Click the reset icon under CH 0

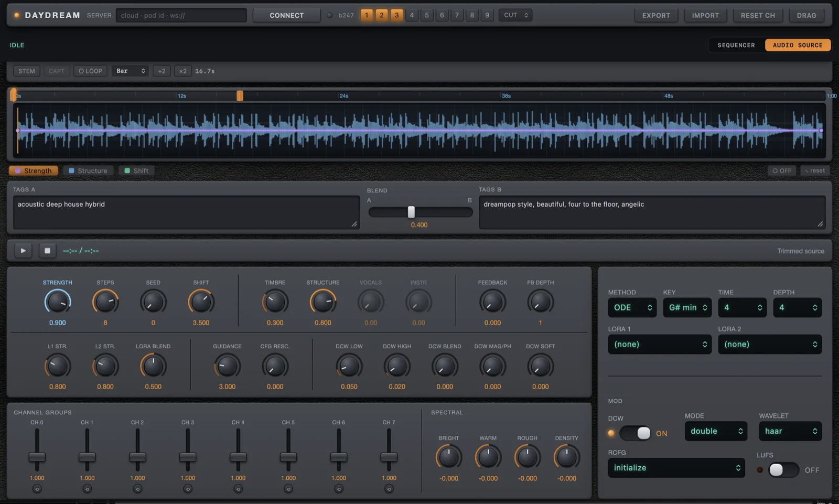[x=37, y=489]
